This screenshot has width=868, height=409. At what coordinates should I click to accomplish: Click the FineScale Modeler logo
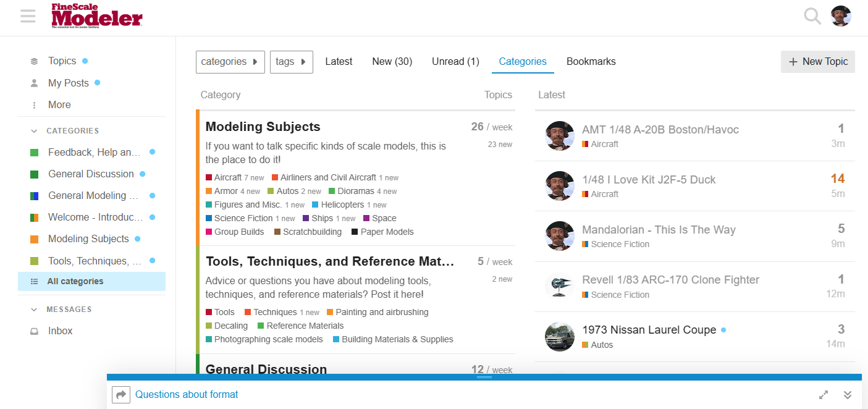coord(97,16)
